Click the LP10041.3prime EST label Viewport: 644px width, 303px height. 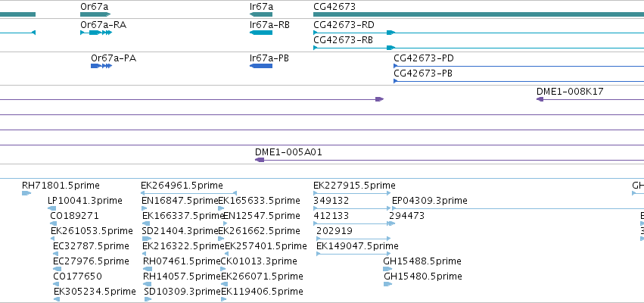pos(84,201)
